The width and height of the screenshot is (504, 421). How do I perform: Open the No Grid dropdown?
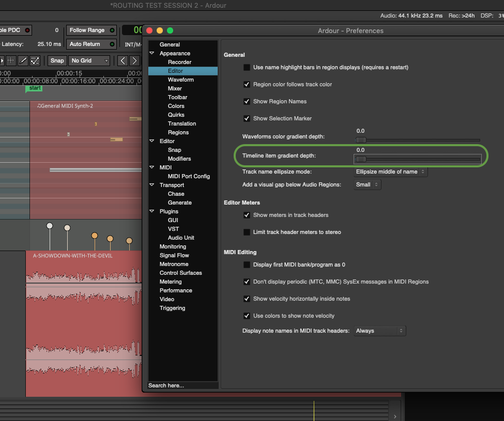89,61
